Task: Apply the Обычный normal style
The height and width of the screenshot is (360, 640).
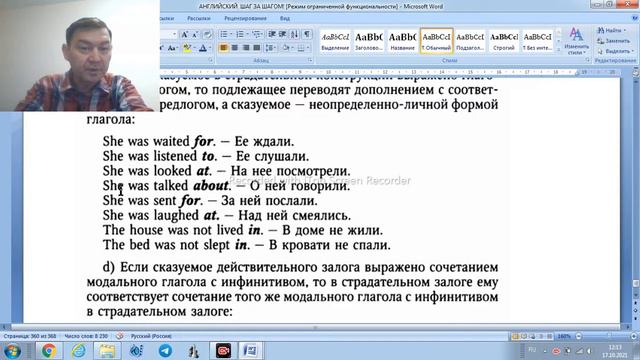Action: click(x=436, y=41)
